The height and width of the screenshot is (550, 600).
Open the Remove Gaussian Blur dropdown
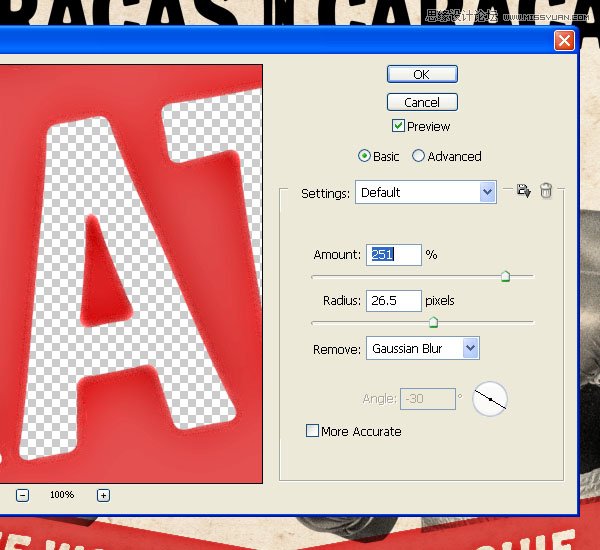pyautogui.click(x=423, y=348)
